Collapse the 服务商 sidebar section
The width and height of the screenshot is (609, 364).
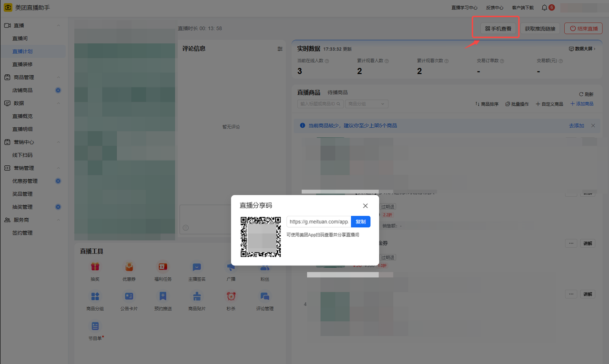click(x=59, y=220)
